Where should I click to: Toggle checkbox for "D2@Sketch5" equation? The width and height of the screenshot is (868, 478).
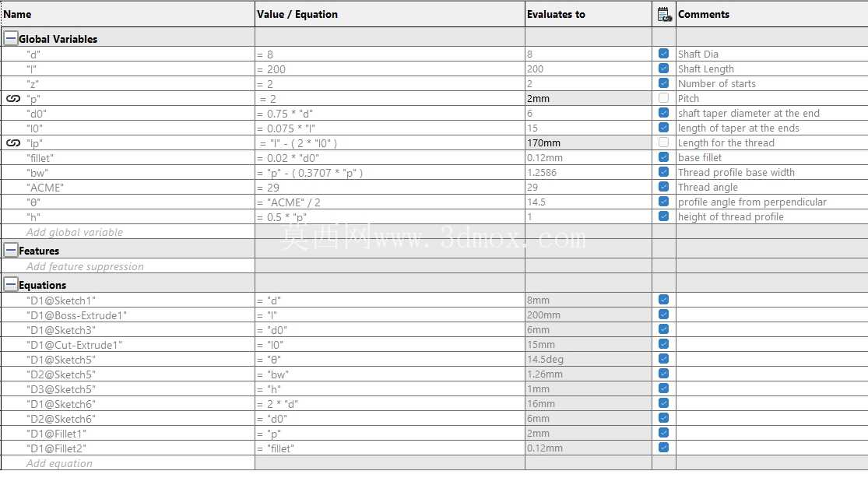pyautogui.click(x=664, y=374)
